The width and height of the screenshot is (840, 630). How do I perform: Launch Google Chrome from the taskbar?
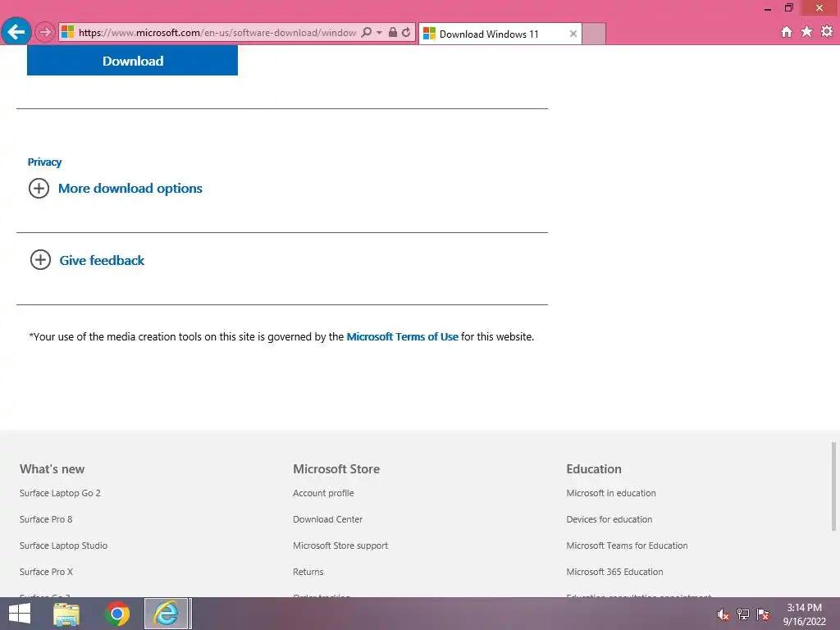click(x=117, y=614)
